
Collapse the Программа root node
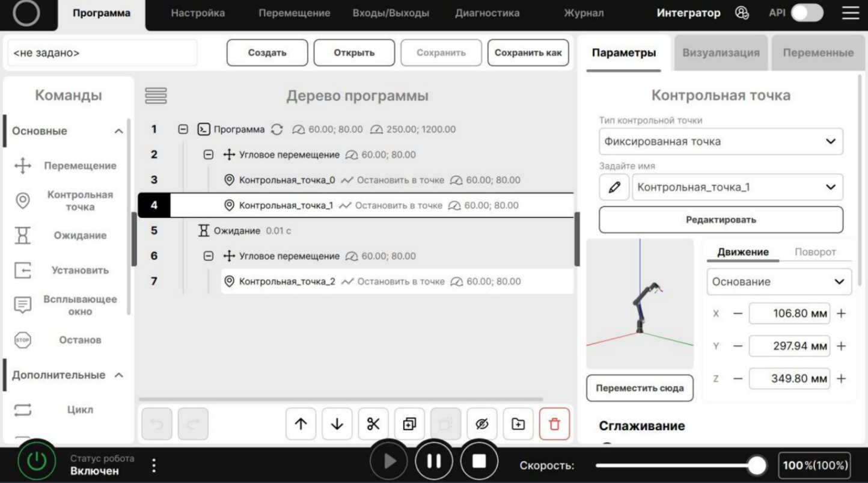[x=183, y=129]
